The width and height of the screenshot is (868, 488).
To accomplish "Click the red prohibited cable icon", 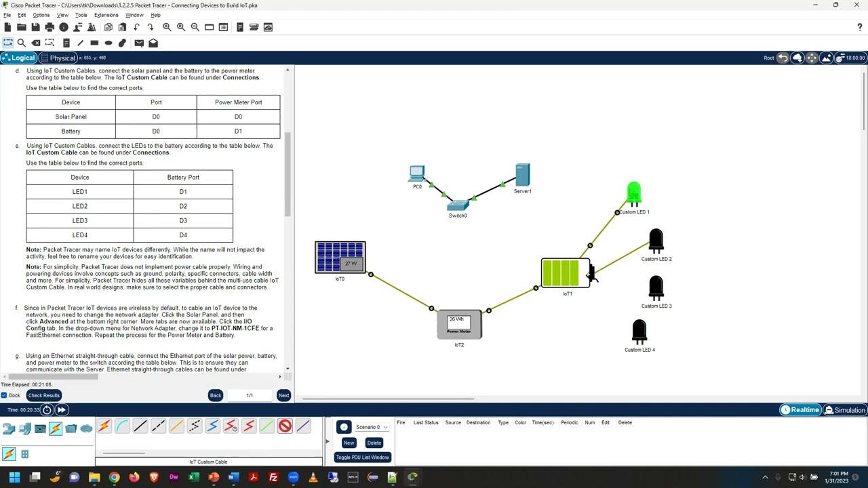I will (x=285, y=426).
